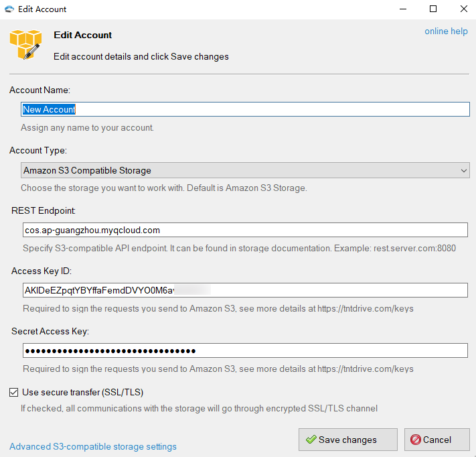Maximize the Edit Account window
This screenshot has height=457, width=476.
click(x=433, y=9)
